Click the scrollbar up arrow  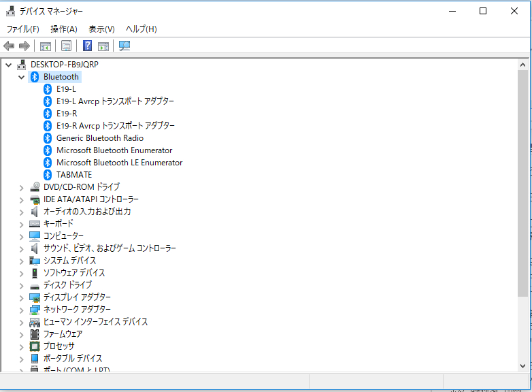pyautogui.click(x=522, y=65)
